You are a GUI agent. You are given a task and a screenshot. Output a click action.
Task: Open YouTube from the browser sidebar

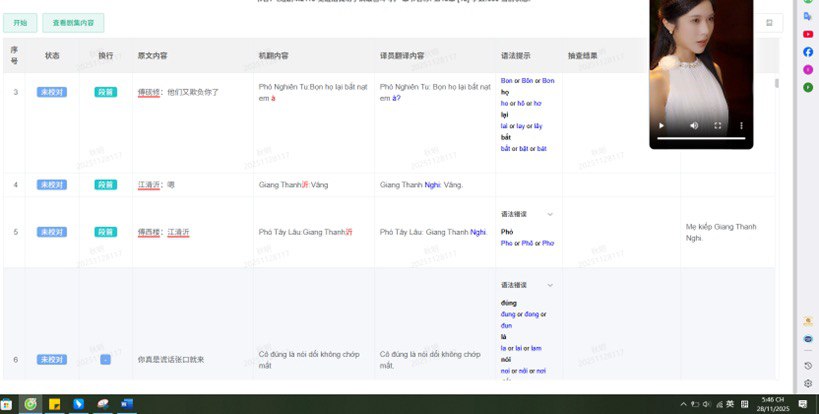pyautogui.click(x=808, y=34)
